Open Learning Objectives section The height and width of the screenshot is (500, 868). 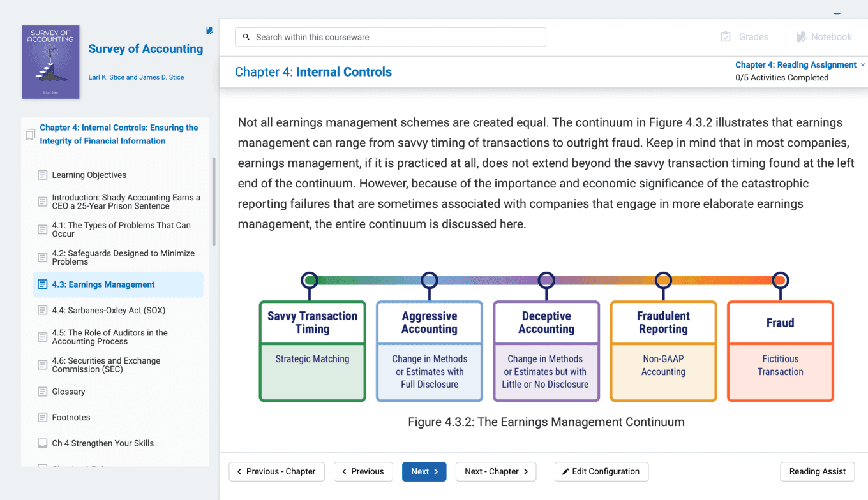point(89,175)
